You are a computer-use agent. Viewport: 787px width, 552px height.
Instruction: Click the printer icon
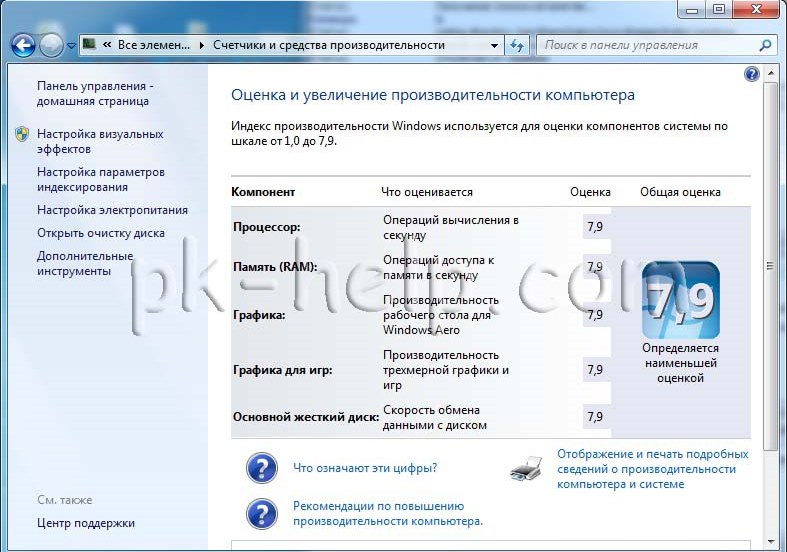tap(527, 468)
